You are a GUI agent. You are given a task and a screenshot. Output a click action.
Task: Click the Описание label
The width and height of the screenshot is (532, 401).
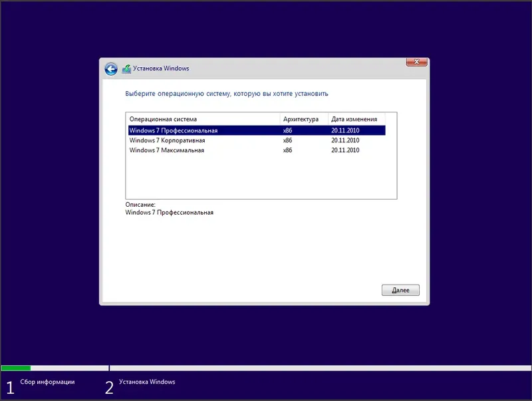click(140, 205)
